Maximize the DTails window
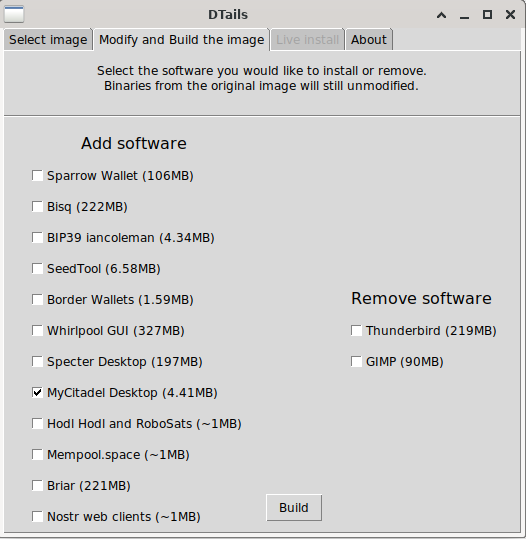The image size is (526, 539). (487, 14)
